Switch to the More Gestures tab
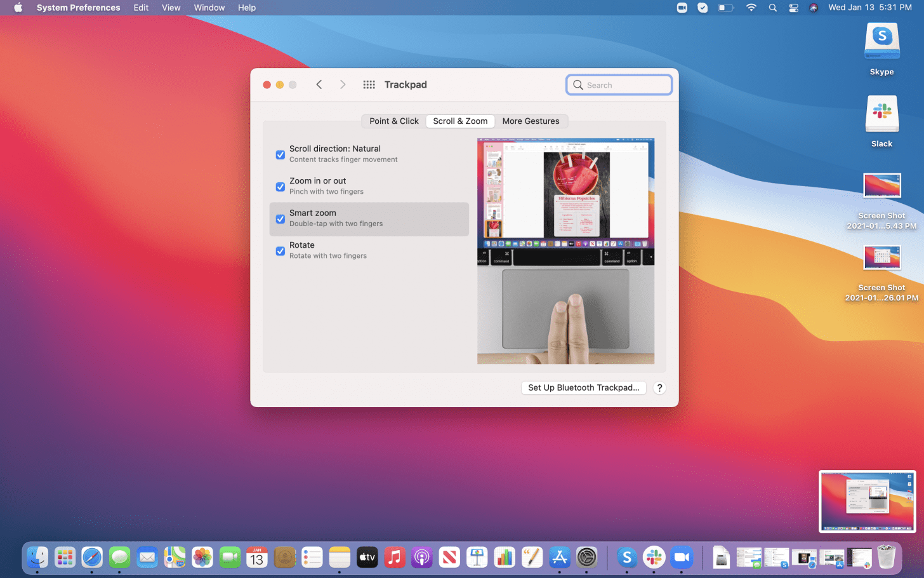The width and height of the screenshot is (924, 578). pos(531,121)
